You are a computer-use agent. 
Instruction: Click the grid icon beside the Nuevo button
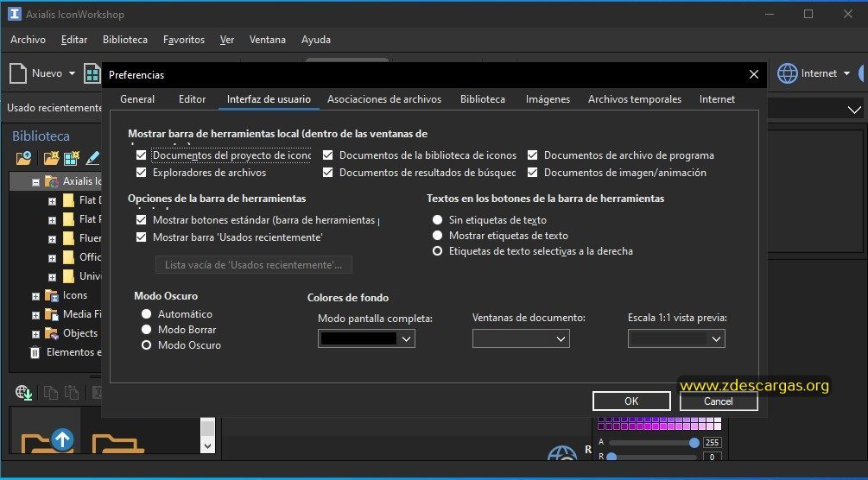[92, 73]
